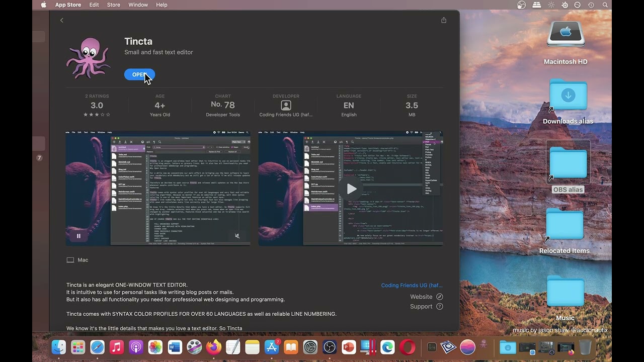Click the No. 78 chart rank
This screenshot has width=644, height=362.
(x=223, y=105)
